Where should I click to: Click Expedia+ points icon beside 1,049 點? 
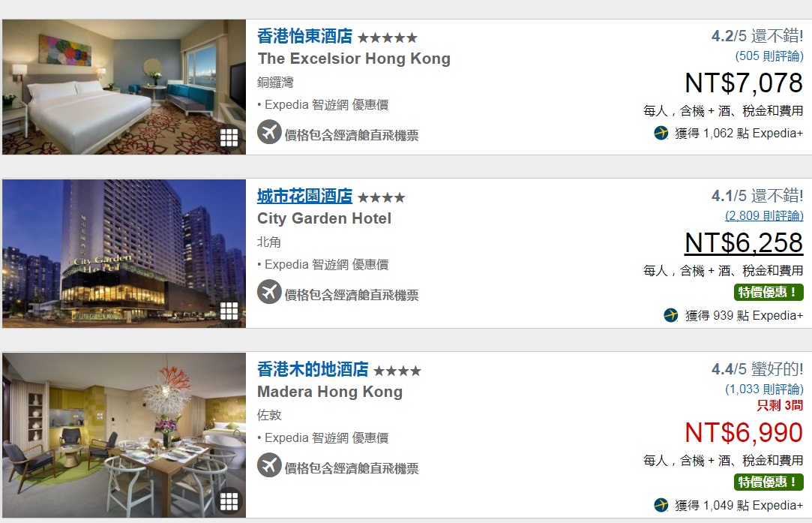tap(661, 505)
